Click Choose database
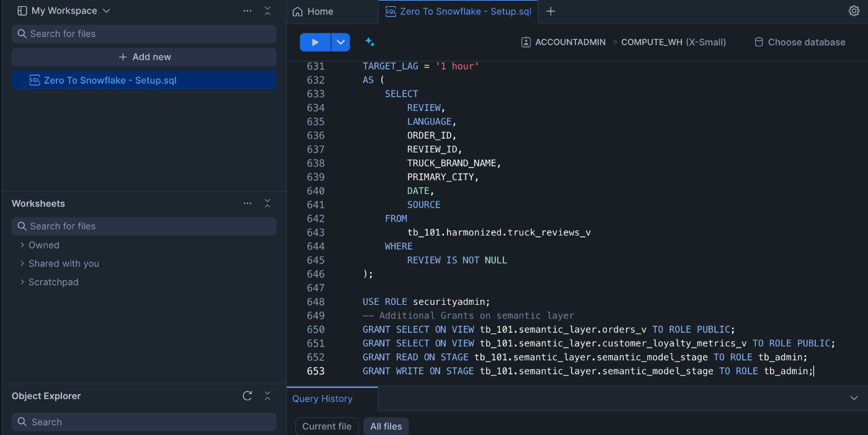Image resolution: width=868 pixels, height=435 pixels. click(x=800, y=42)
